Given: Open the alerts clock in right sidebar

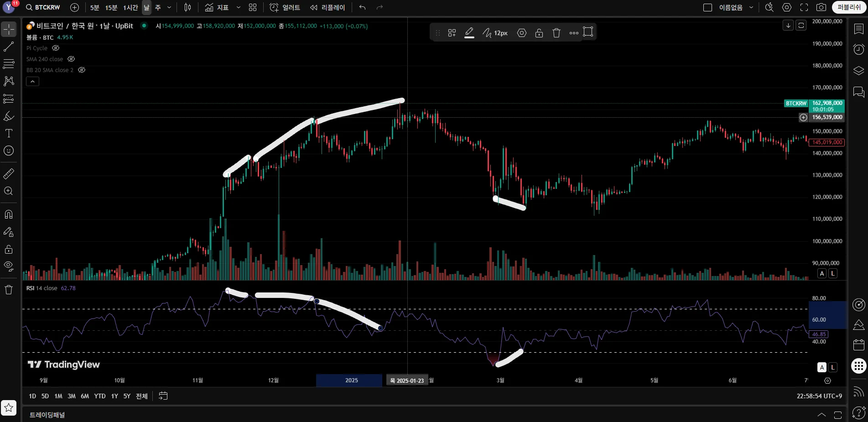Looking at the screenshot, I should tap(858, 49).
